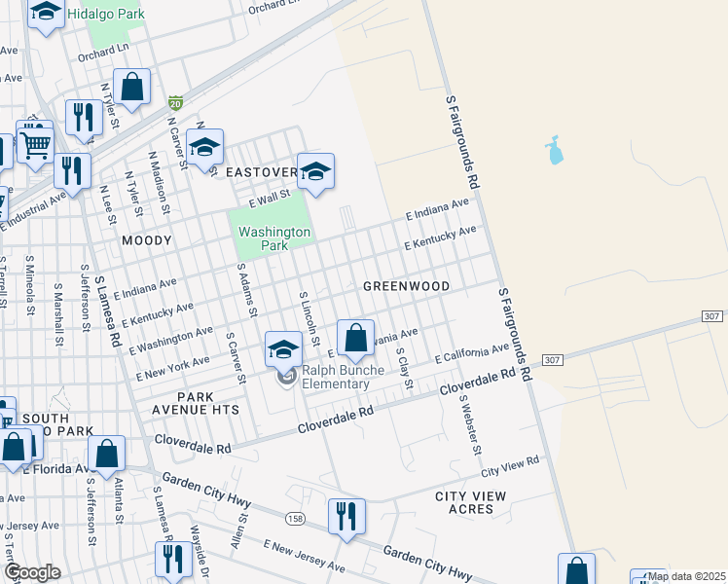Open the school marker above Ralph Bunche Elementary
The height and width of the screenshot is (584, 728).
pyautogui.click(x=283, y=348)
